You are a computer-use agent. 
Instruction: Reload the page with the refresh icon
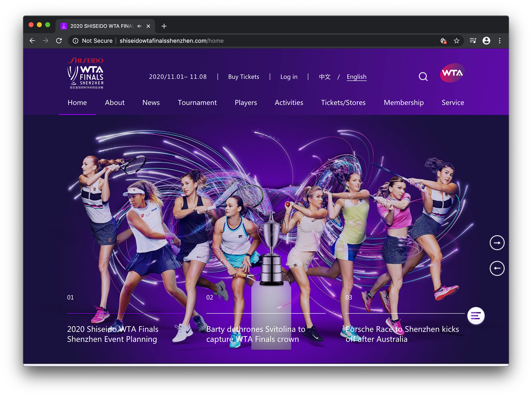pyautogui.click(x=59, y=41)
